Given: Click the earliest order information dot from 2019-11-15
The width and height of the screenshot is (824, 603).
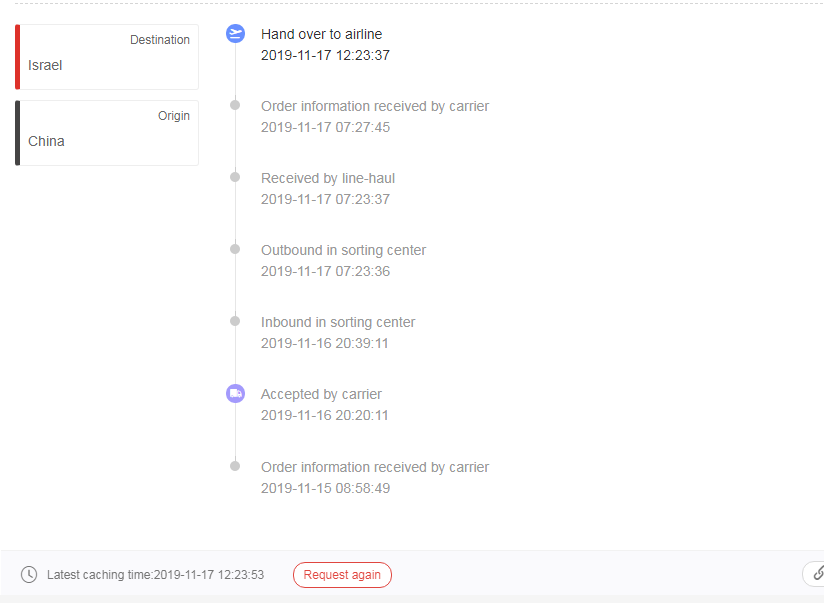Looking at the screenshot, I should coord(235,466).
